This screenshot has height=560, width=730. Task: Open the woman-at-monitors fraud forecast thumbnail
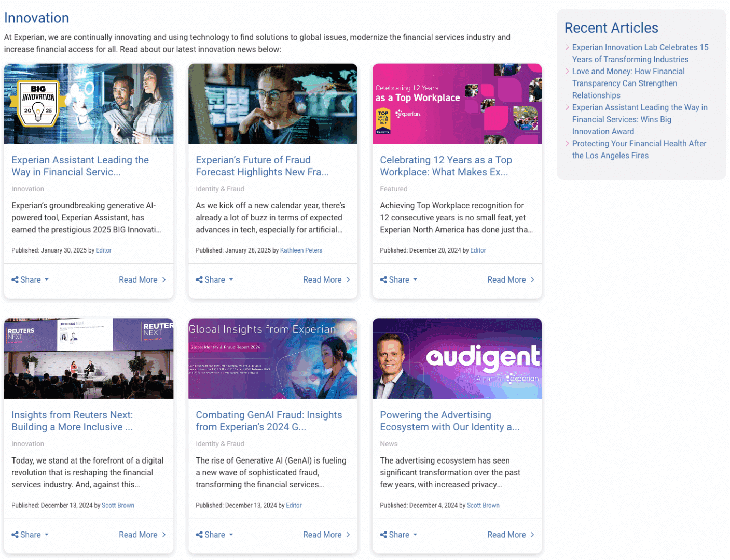pos(273,104)
